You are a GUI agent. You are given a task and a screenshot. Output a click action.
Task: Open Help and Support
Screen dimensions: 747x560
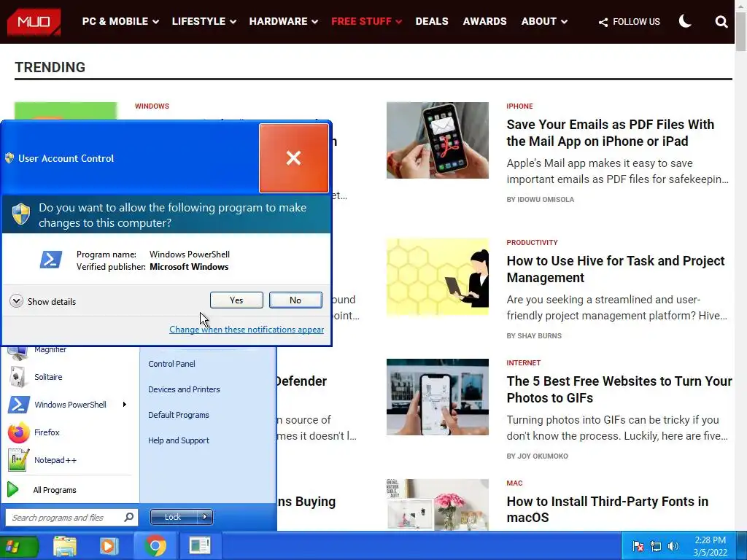pos(178,440)
